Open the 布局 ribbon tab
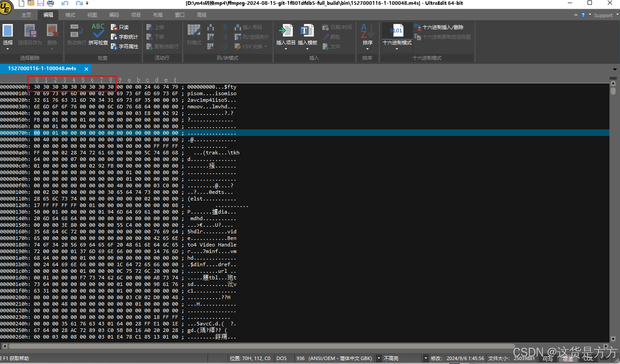The height and width of the screenshot is (364, 620). tap(158, 15)
